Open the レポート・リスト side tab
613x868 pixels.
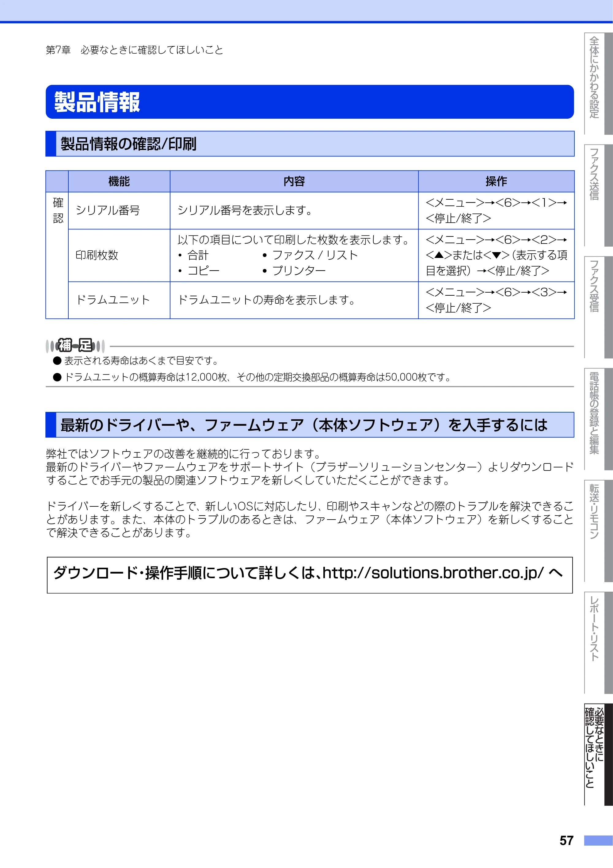(598, 643)
